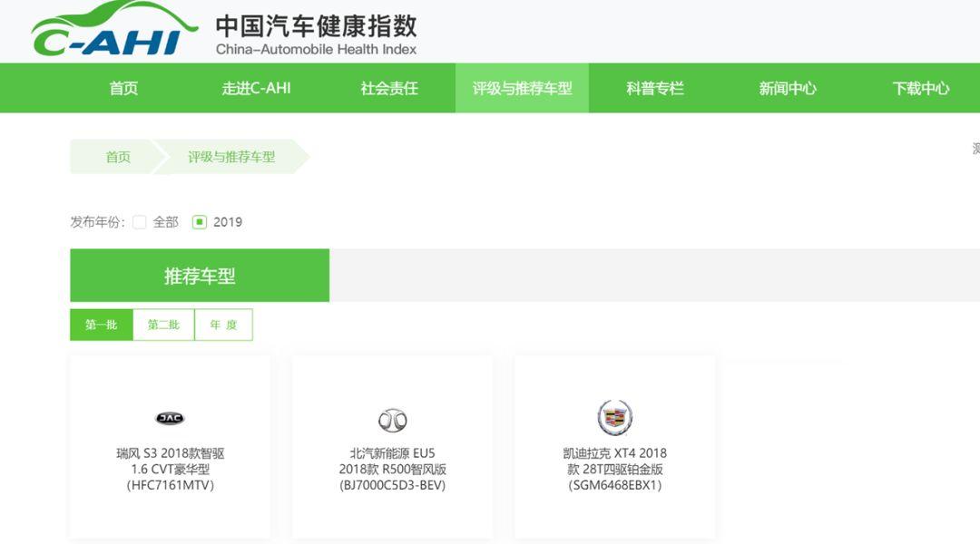
Task: Switch to the 第一批 batch tab
Action: [x=102, y=325]
